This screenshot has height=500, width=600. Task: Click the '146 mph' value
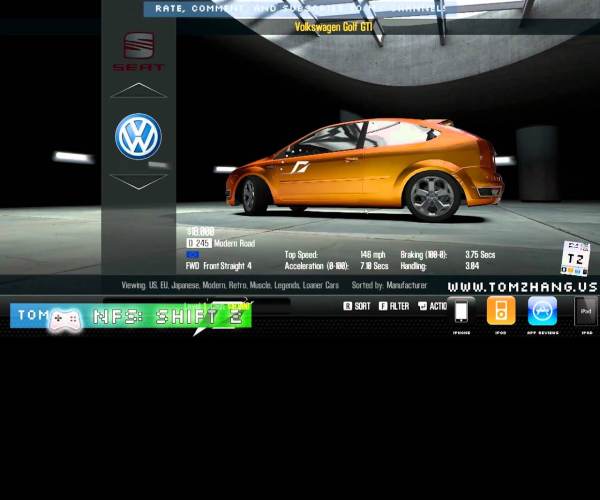373,255
